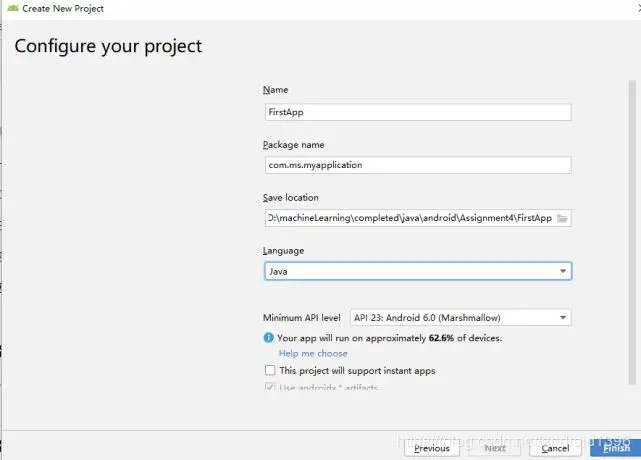Screen dimensions: 641x460
Task: Click the "Help me choose" link
Action: [x=313, y=354]
